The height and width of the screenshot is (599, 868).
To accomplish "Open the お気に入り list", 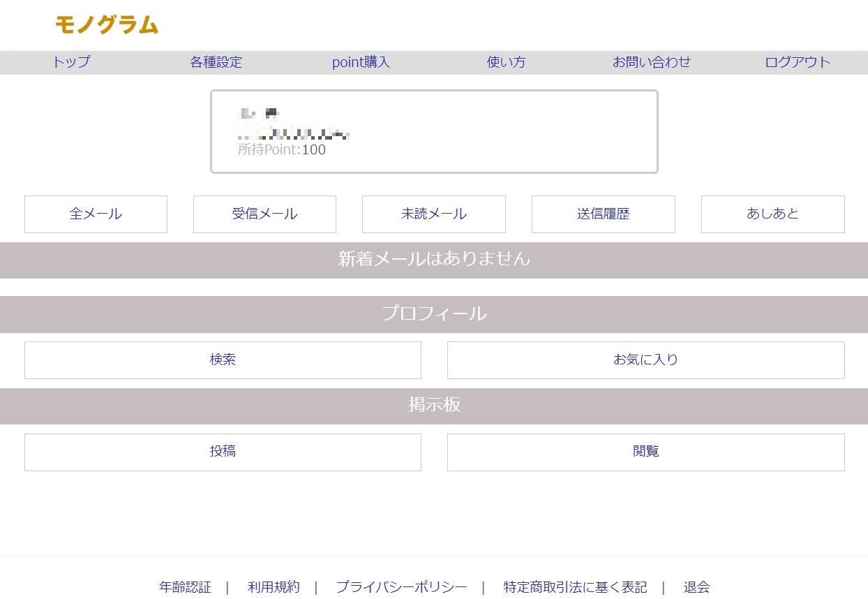I will (x=646, y=360).
